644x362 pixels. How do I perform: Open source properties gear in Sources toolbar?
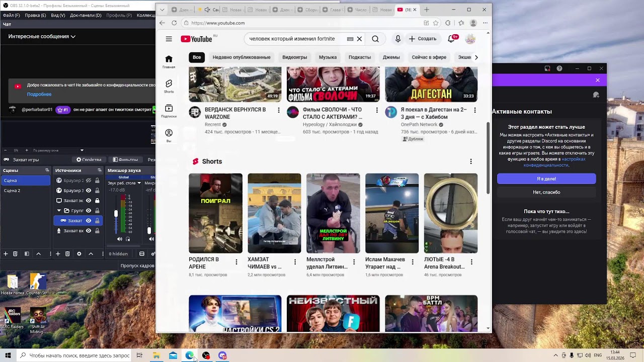point(79,254)
